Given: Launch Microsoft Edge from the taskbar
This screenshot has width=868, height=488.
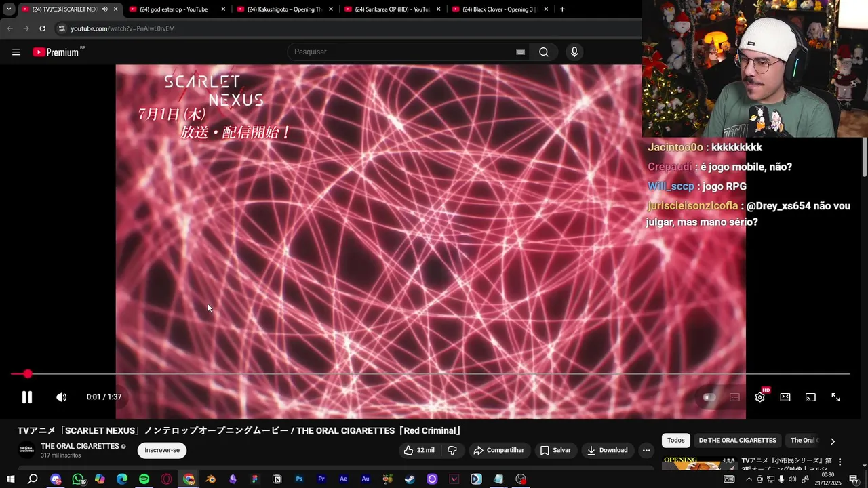Looking at the screenshot, I should click(x=122, y=479).
